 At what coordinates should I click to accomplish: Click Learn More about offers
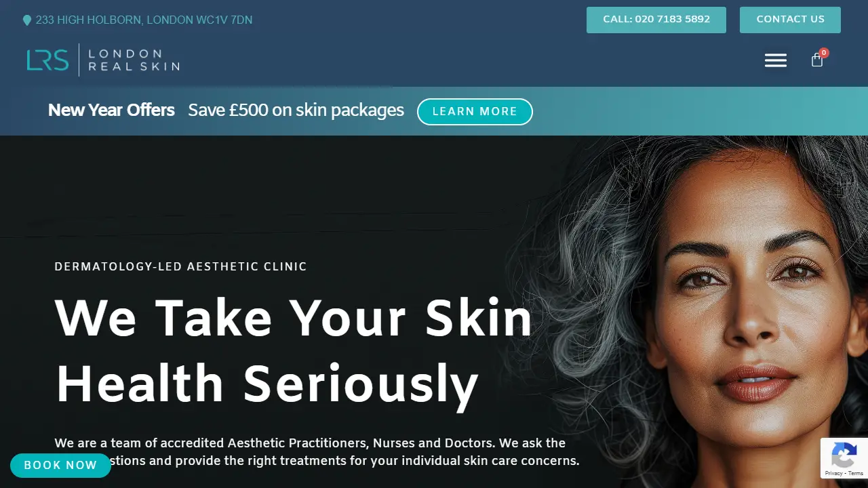point(475,112)
